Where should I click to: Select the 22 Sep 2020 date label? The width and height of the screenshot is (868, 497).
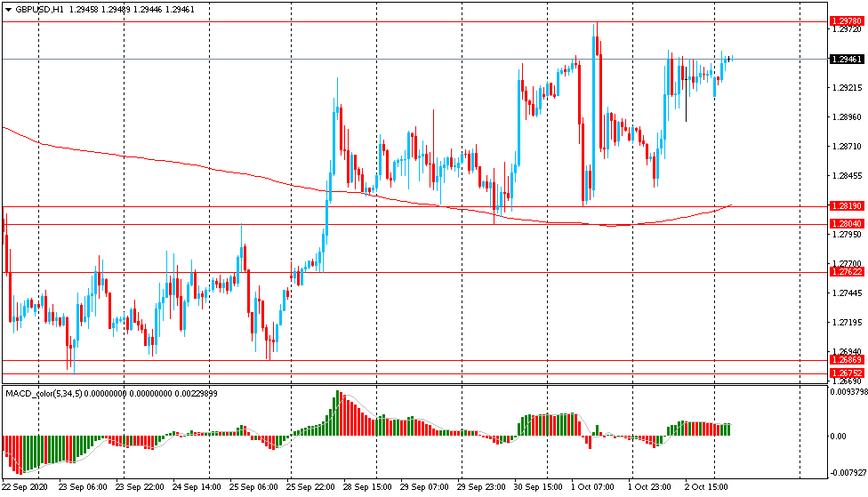[25, 487]
